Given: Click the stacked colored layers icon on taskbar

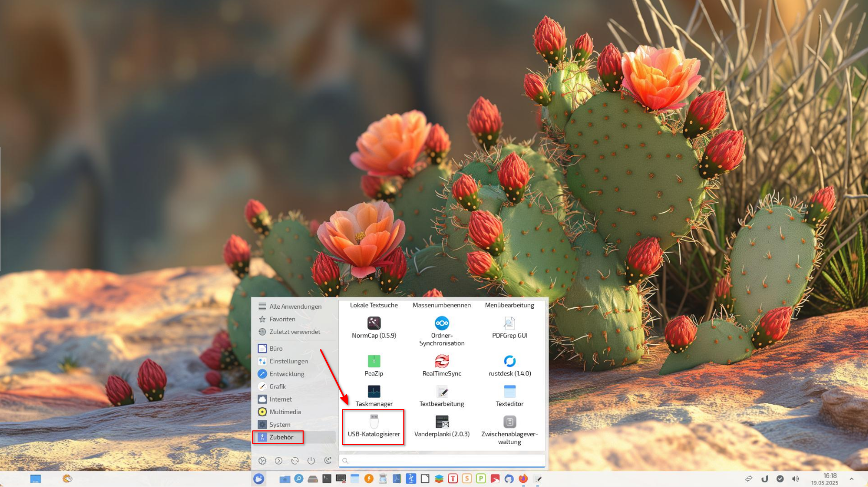Looking at the screenshot, I should click(x=439, y=479).
